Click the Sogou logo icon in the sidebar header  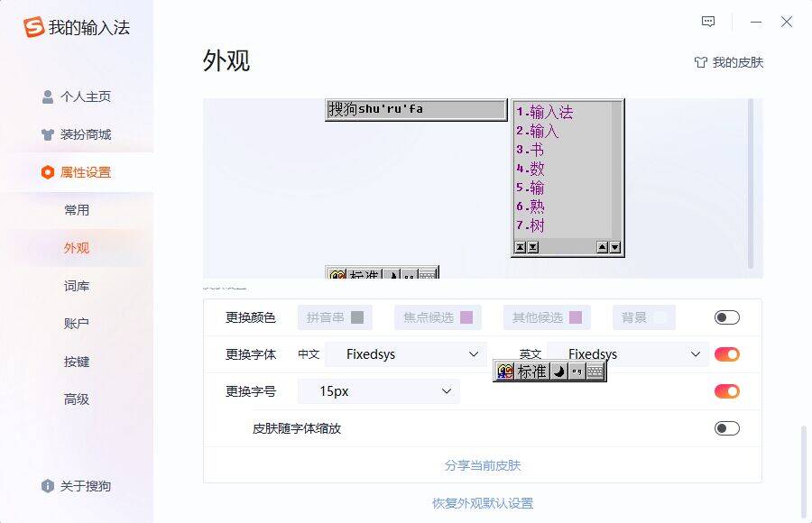coord(33,27)
